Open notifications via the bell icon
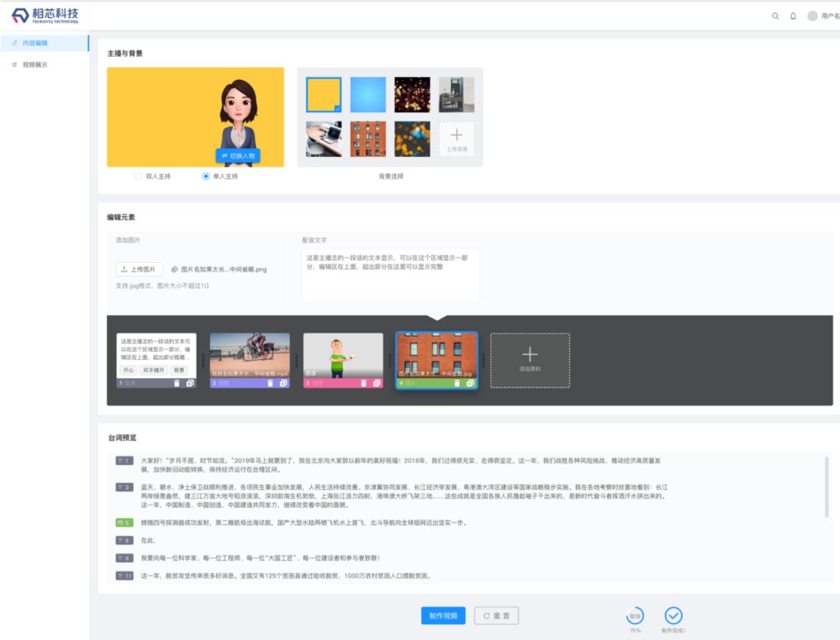The image size is (840, 640). point(793,16)
